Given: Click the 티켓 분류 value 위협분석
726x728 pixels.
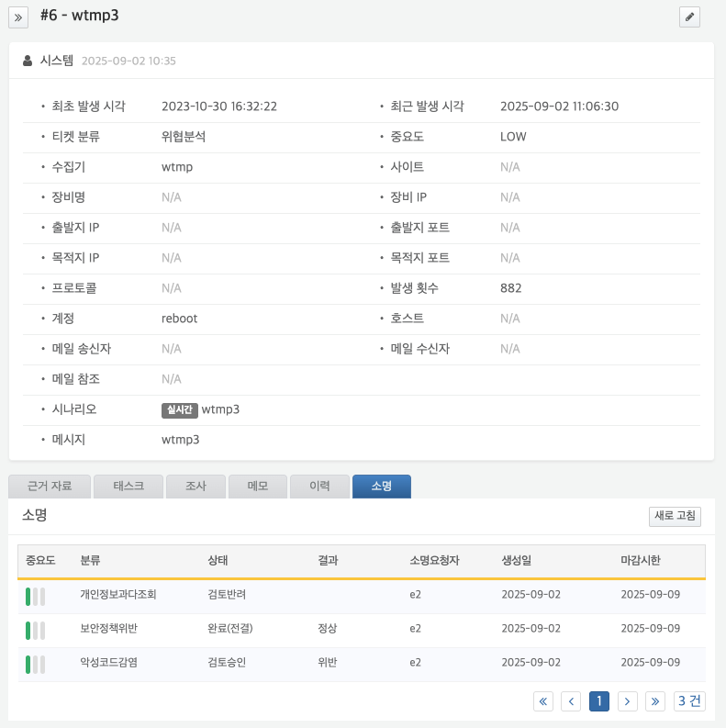Looking at the screenshot, I should pos(184,137).
